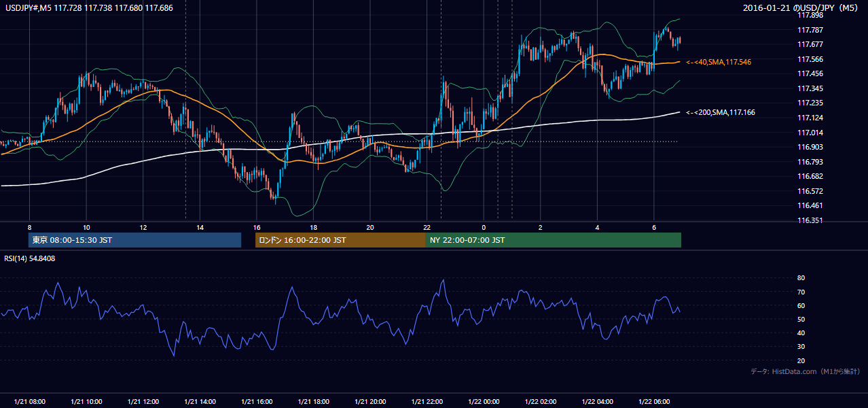Screen dimensions: 868x408
Task: Click hour tick 4 under the price chart
Action: pyautogui.click(x=597, y=227)
